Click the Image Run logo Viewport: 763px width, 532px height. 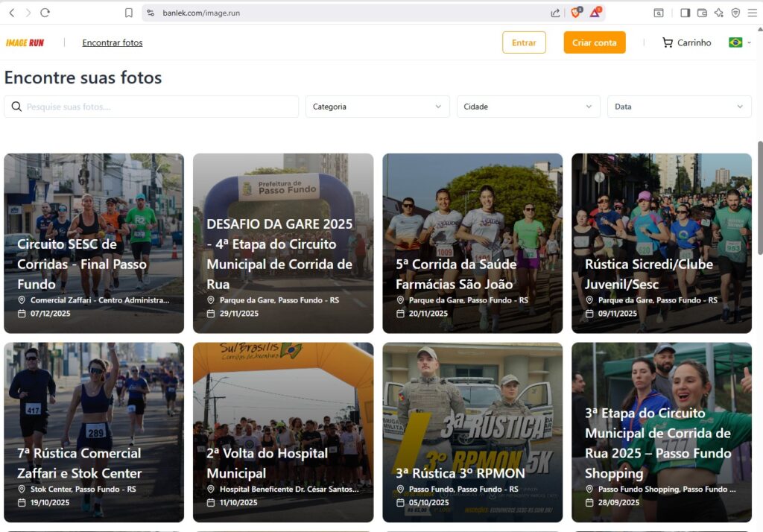[x=25, y=42]
